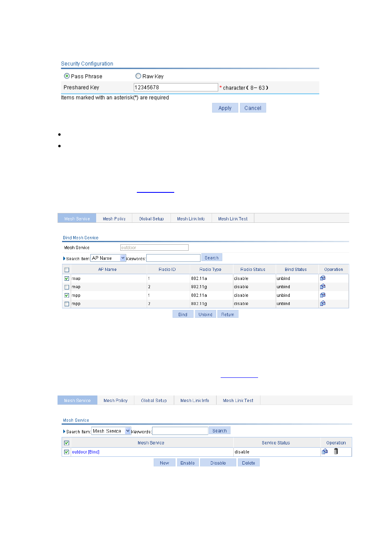Open Global Setup tab in lower tab bar
Screen dimensions: 392x555
[154, 400]
